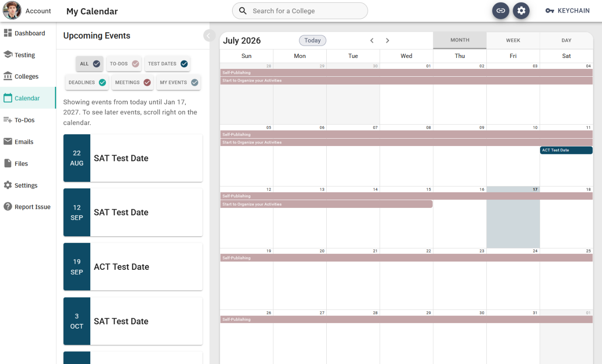Select July 17 on the calendar
The width and height of the screenshot is (602, 364).
pos(513,217)
